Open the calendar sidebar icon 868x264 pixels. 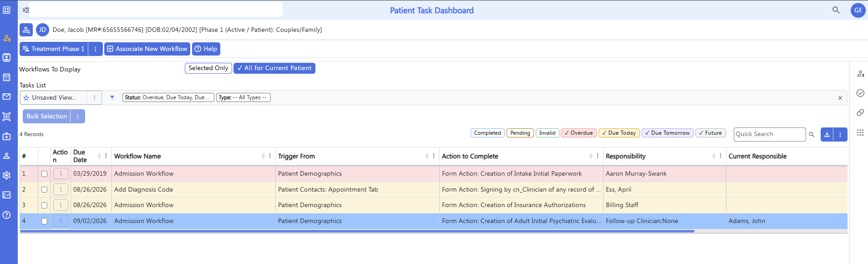(6, 77)
